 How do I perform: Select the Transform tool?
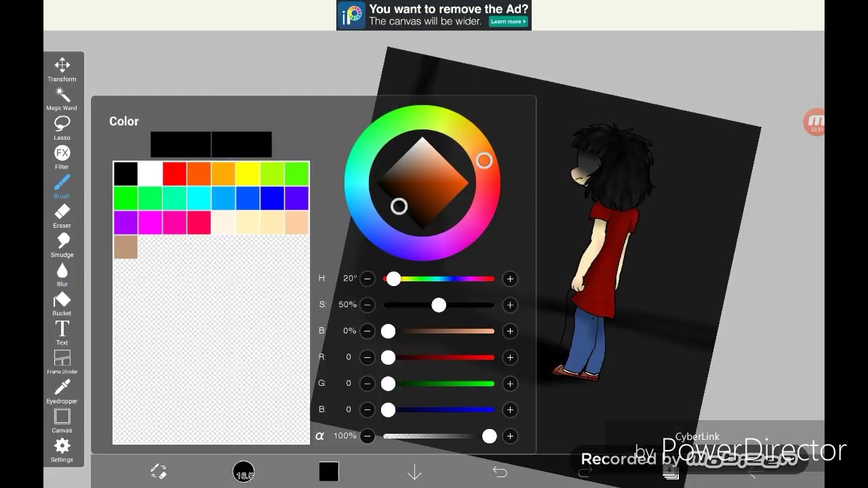coord(62,69)
